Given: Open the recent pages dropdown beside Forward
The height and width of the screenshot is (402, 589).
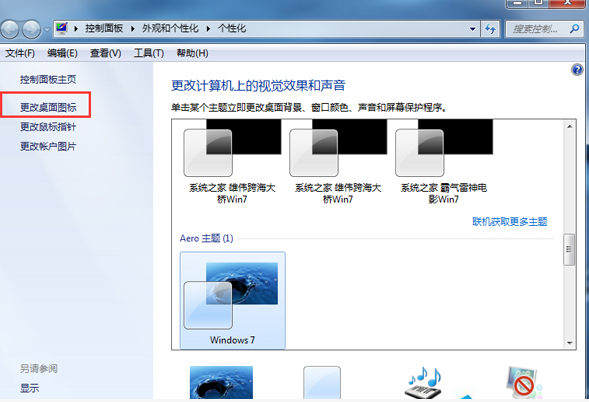Looking at the screenshot, I should (x=47, y=29).
